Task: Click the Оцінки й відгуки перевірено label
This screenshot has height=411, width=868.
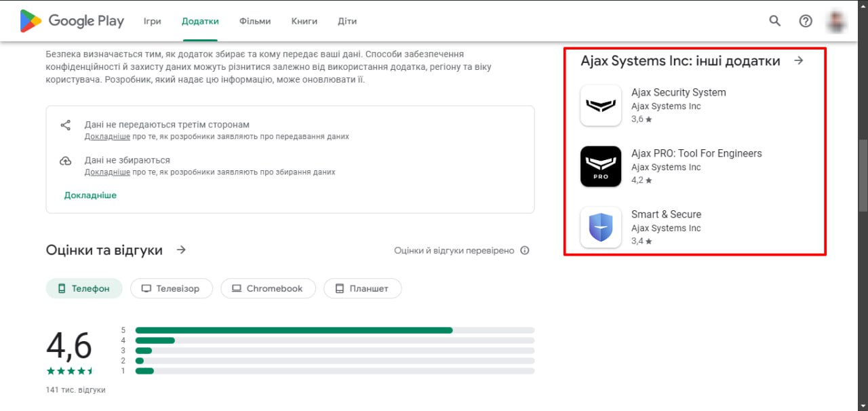Action: tap(454, 250)
